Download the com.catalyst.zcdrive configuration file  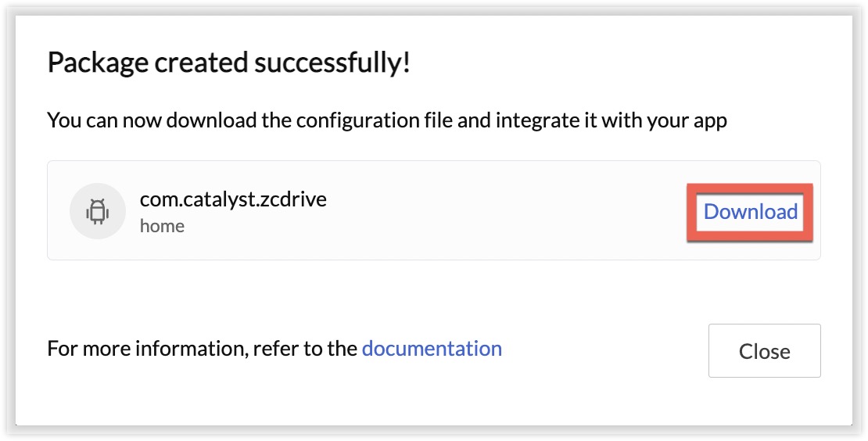[x=750, y=212]
